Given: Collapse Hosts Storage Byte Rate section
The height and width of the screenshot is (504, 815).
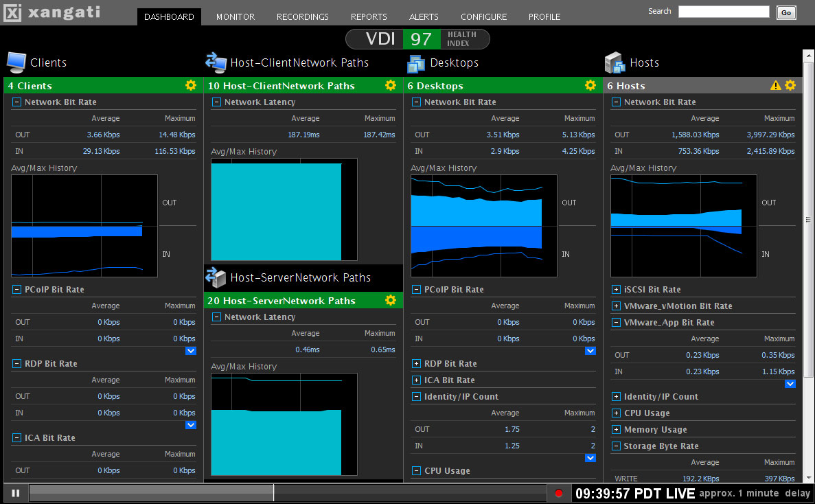Looking at the screenshot, I should (616, 446).
